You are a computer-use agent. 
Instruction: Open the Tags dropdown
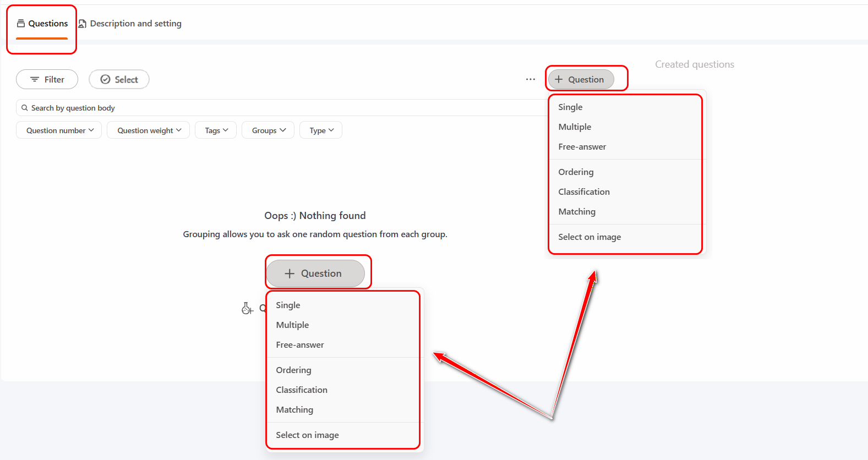pos(216,130)
